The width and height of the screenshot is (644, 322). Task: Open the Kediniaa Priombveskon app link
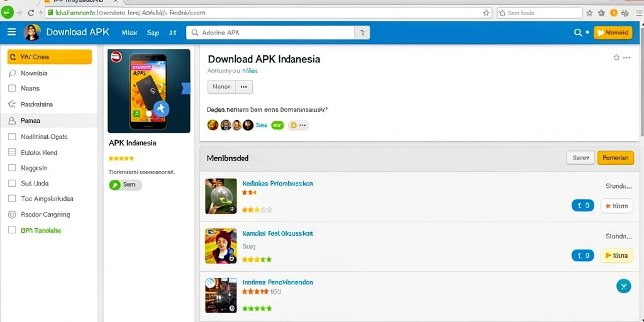[277, 183]
